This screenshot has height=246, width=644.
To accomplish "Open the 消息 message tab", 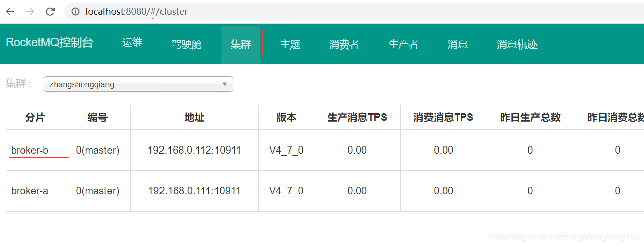I will [x=458, y=44].
